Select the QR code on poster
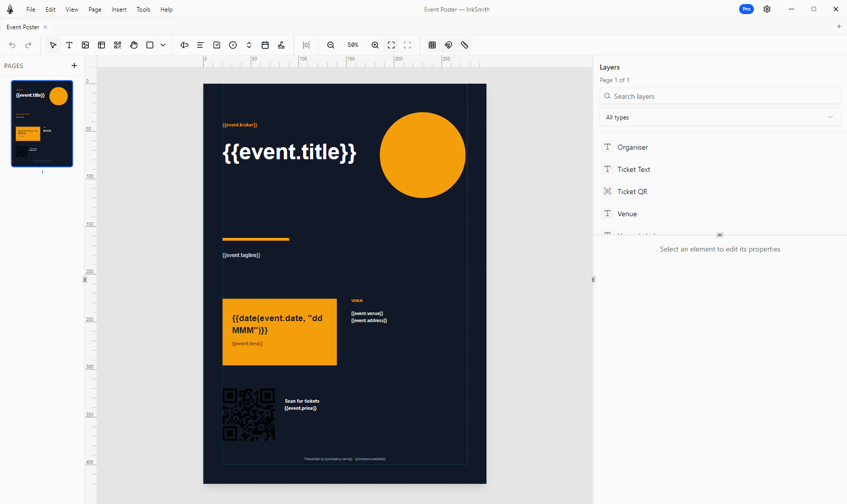The width and height of the screenshot is (847, 504). coord(249,414)
